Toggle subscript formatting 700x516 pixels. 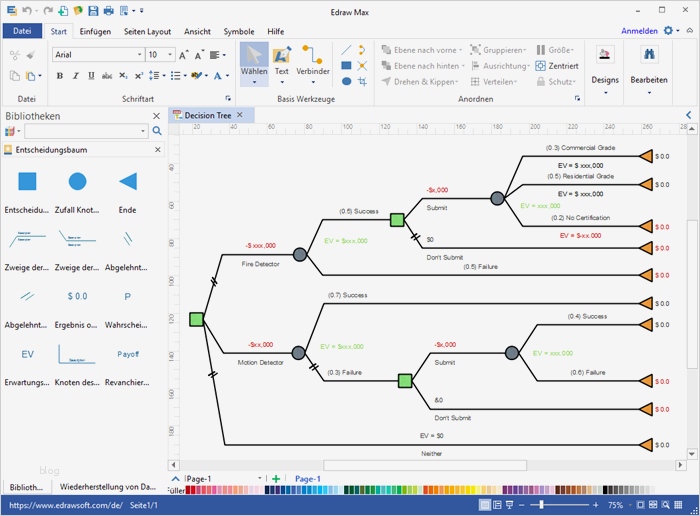click(x=123, y=76)
